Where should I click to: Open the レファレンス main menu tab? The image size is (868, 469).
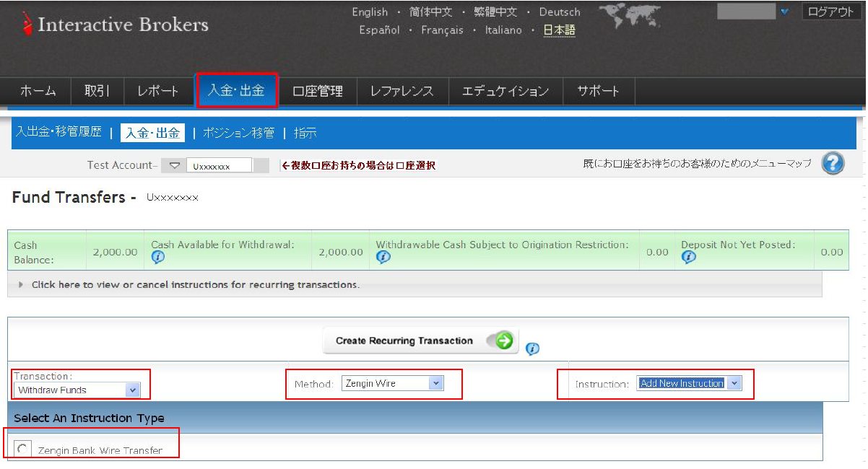(402, 92)
